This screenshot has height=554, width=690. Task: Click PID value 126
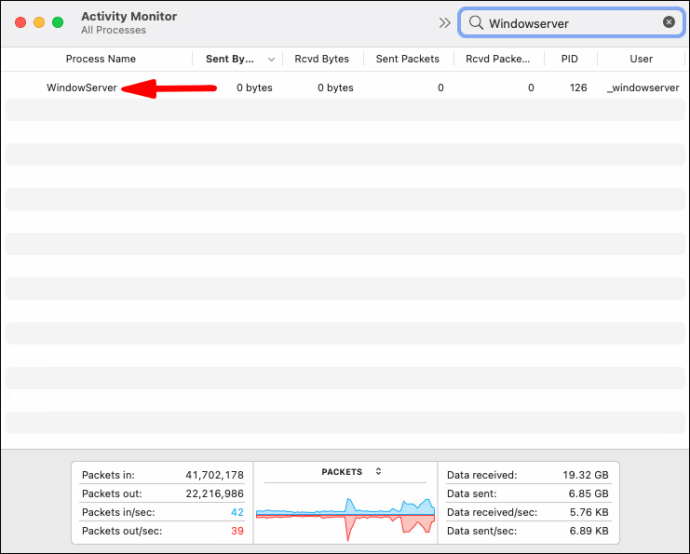(578, 88)
